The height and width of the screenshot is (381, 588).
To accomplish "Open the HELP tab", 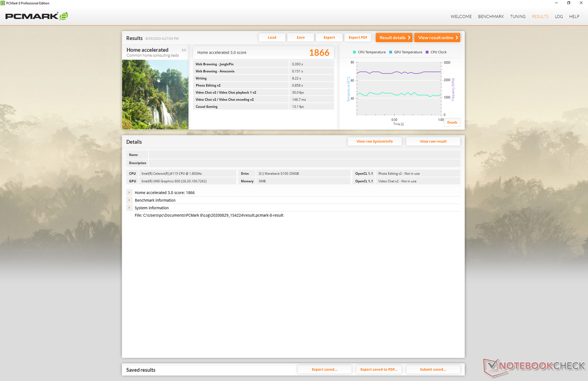I will (574, 17).
